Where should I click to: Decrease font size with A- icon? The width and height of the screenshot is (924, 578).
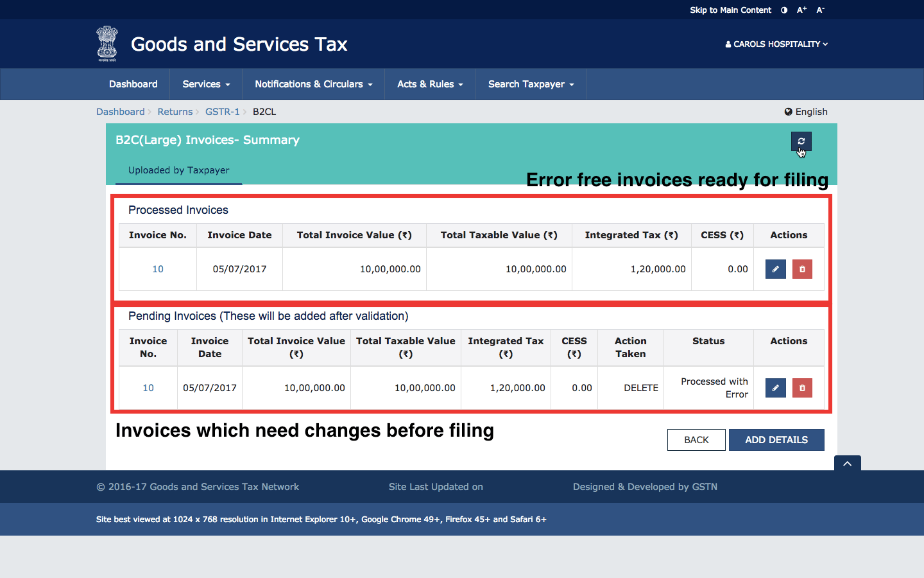[x=820, y=10]
